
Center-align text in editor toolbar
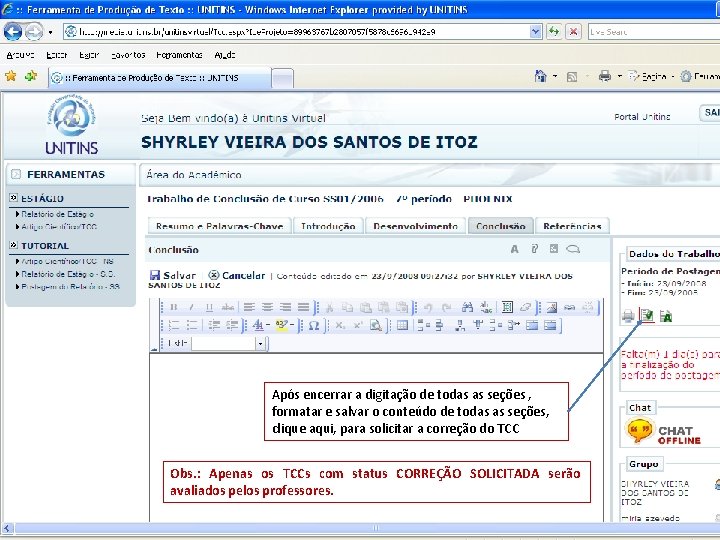tap(267, 307)
